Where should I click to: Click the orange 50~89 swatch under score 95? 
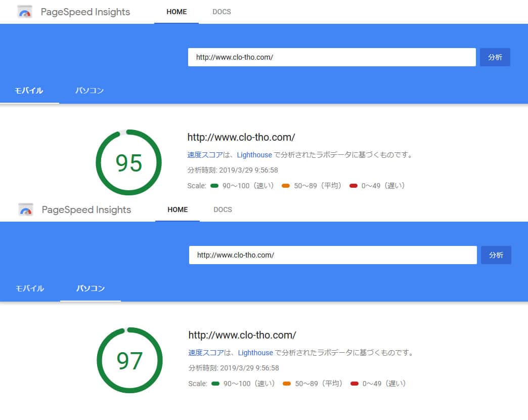point(286,186)
